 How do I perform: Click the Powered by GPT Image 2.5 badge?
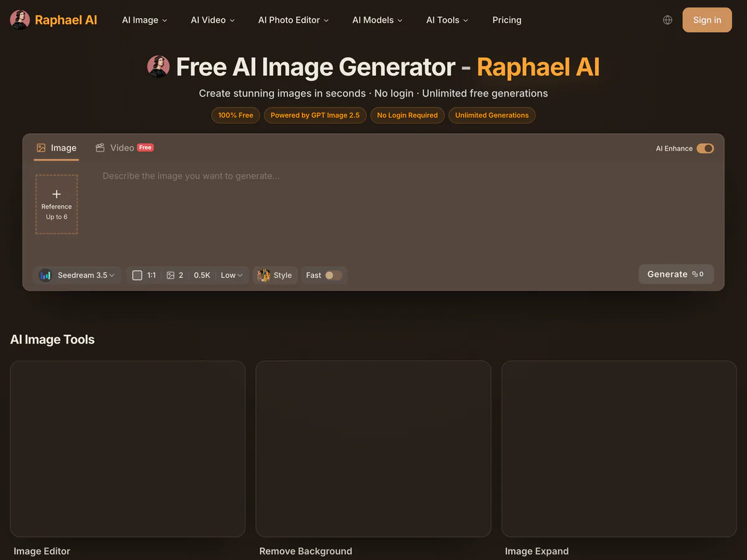click(x=315, y=115)
